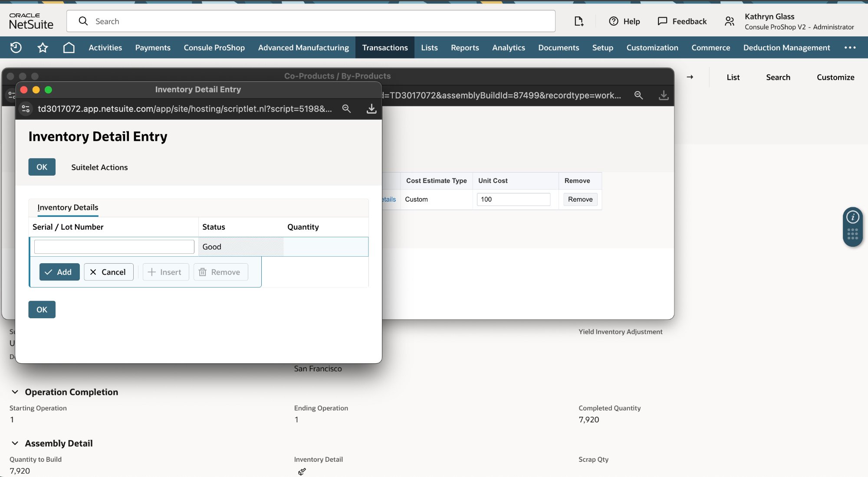Click the Unit Cost field showing 100
The image size is (868, 477).
click(x=513, y=199)
